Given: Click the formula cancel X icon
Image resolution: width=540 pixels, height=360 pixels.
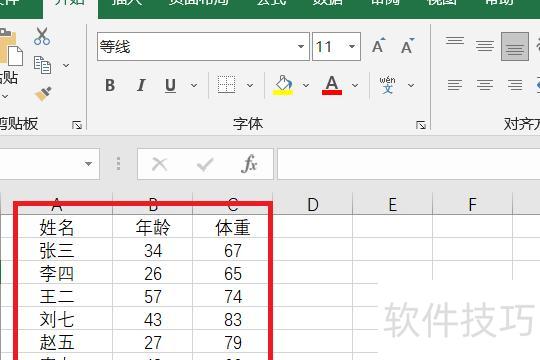Looking at the screenshot, I should point(159,164).
